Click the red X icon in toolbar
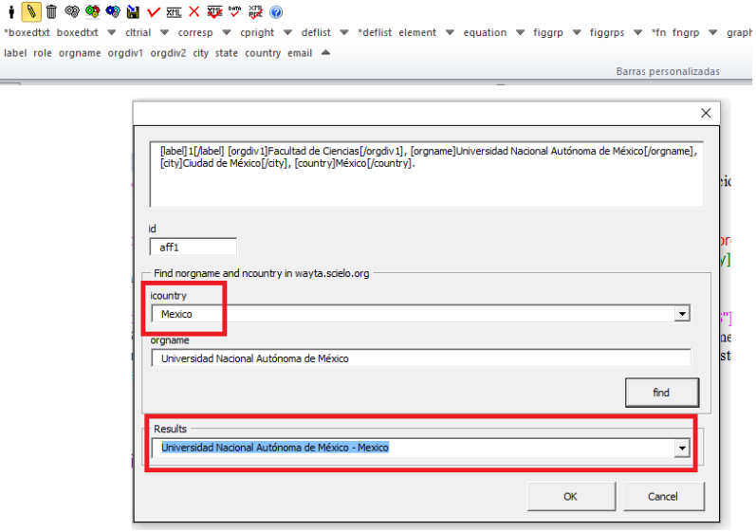 194,12
